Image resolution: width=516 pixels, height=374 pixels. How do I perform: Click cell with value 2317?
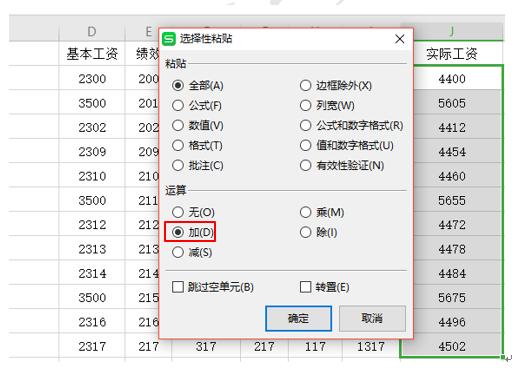92,346
